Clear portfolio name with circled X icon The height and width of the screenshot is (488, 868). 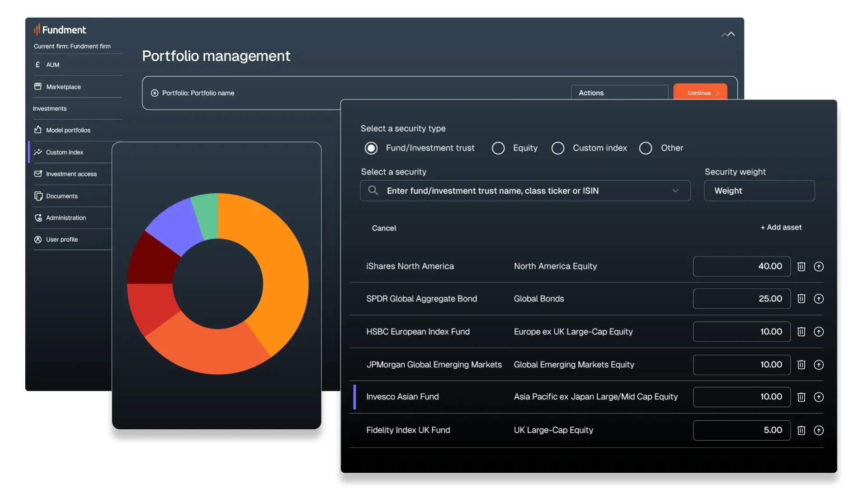155,93
